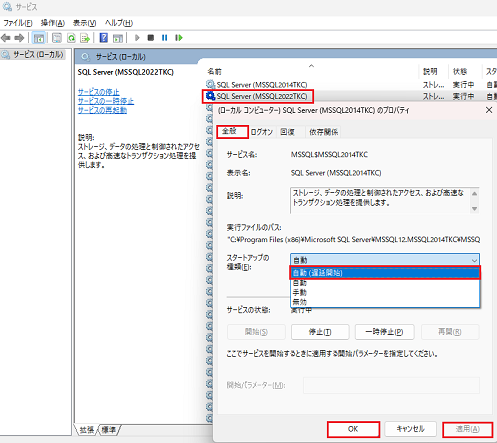This screenshot has width=497, height=443.
Task: Click the Forward arrow toolbar icon
Action: click(19, 38)
